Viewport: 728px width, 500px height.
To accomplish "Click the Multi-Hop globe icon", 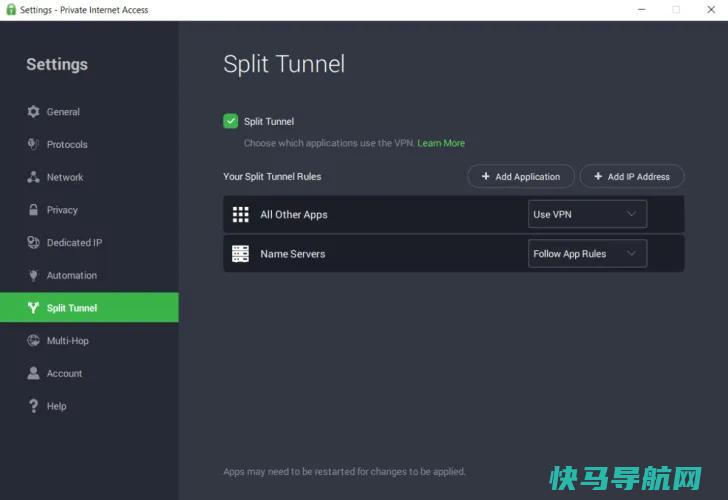I will [33, 340].
